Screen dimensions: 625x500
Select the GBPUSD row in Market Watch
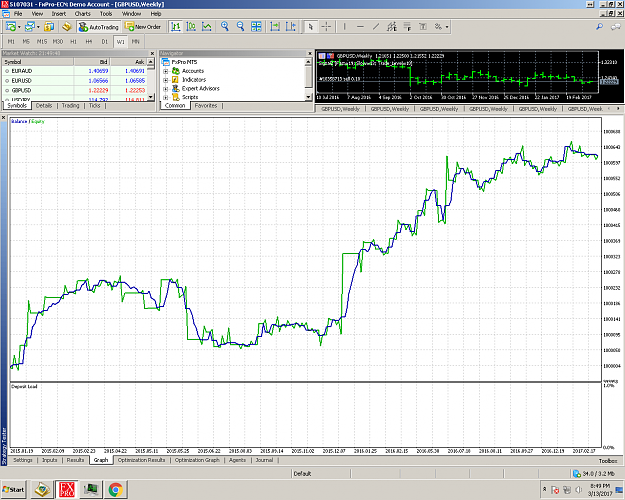coord(75,91)
